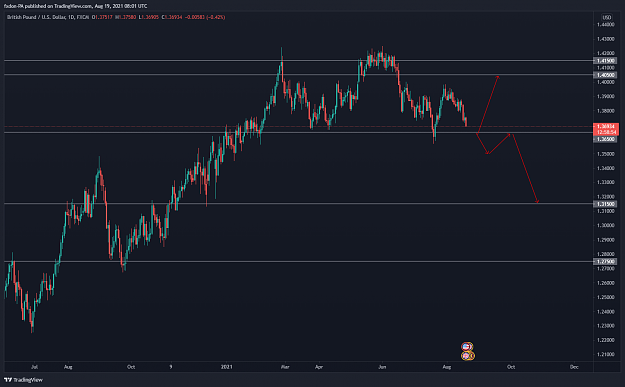Click the US flag economic event icon
The height and width of the screenshot is (387, 625).
467,347
